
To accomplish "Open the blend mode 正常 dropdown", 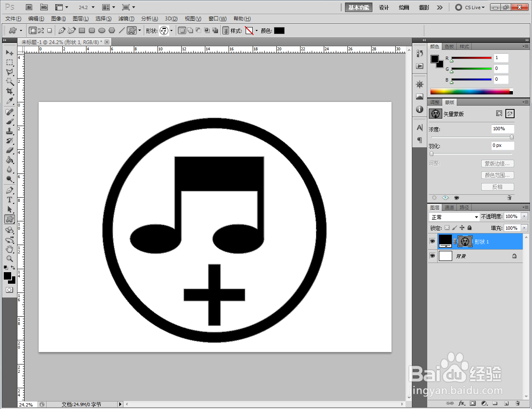I will pos(454,217).
